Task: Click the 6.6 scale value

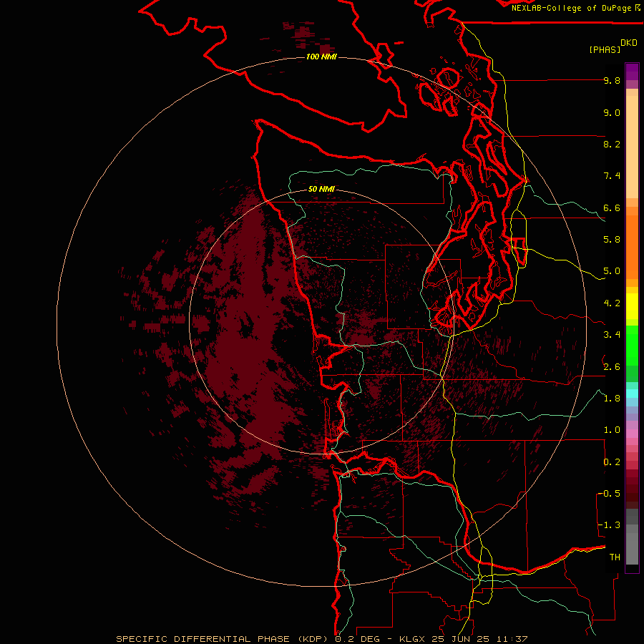Action: tap(612, 208)
